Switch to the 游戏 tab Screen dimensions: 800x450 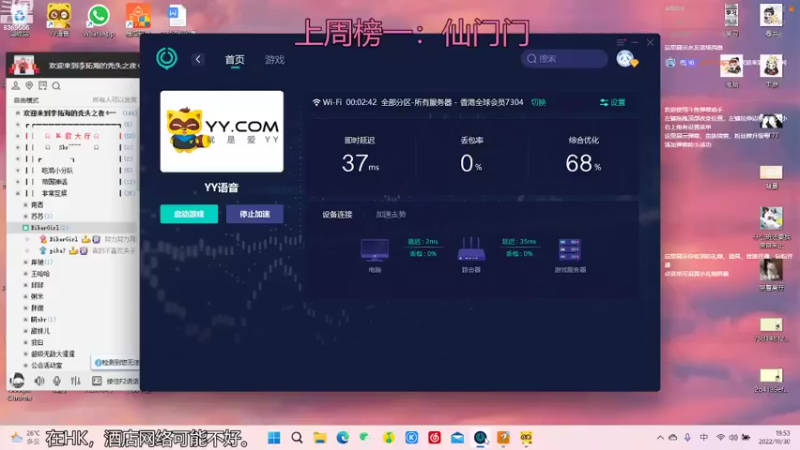pos(274,60)
